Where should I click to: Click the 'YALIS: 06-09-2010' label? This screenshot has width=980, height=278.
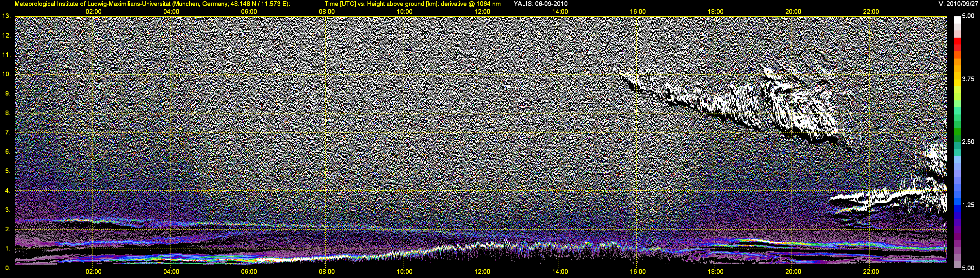pyautogui.click(x=541, y=4)
